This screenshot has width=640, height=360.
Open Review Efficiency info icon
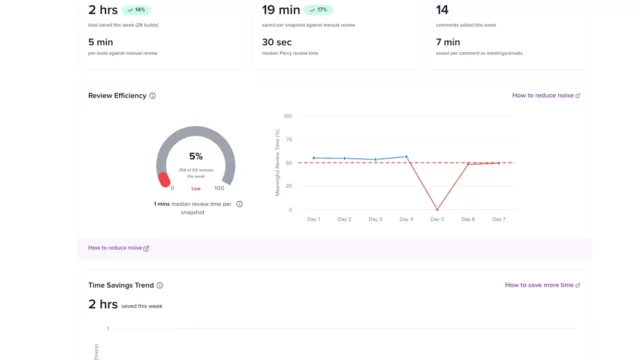[152, 96]
